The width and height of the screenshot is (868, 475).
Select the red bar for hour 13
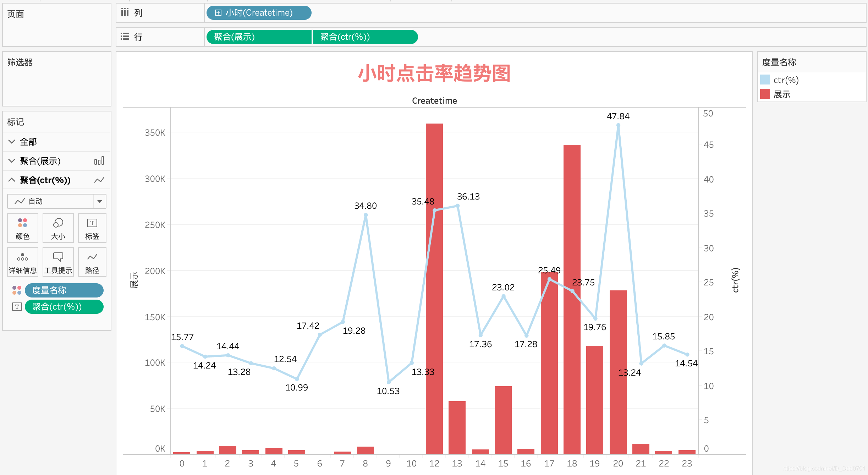457,427
